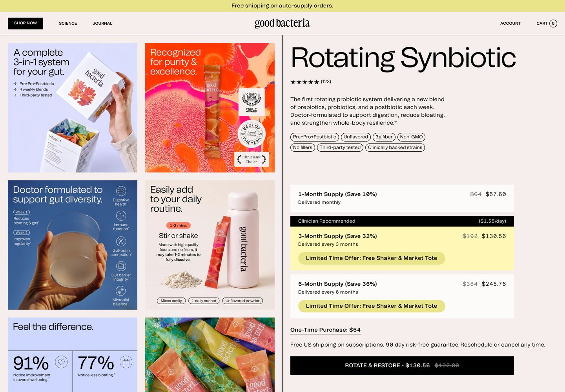Click the good bacteria logo
This screenshot has width=565, height=392.
click(x=282, y=23)
